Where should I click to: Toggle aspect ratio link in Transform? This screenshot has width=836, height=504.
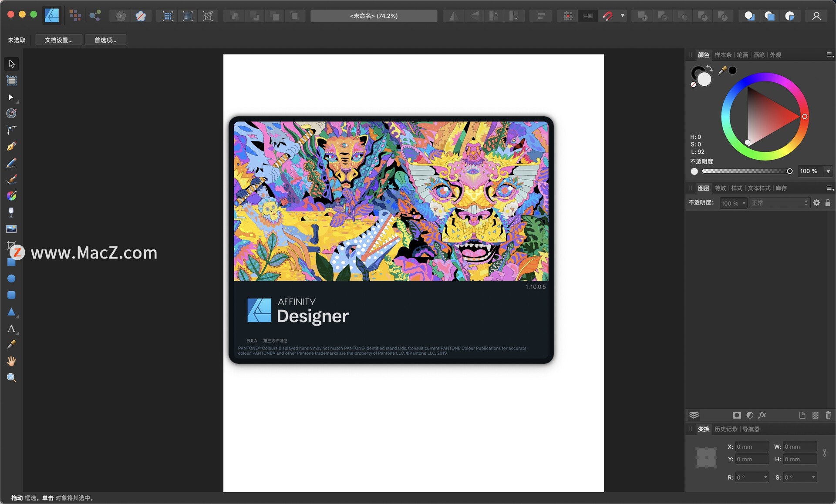pyautogui.click(x=824, y=453)
